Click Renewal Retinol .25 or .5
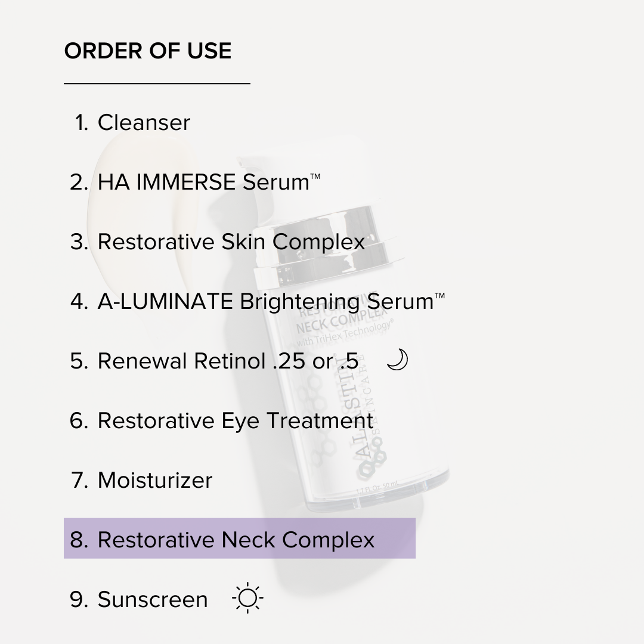This screenshot has width=644, height=644. pos(228,361)
